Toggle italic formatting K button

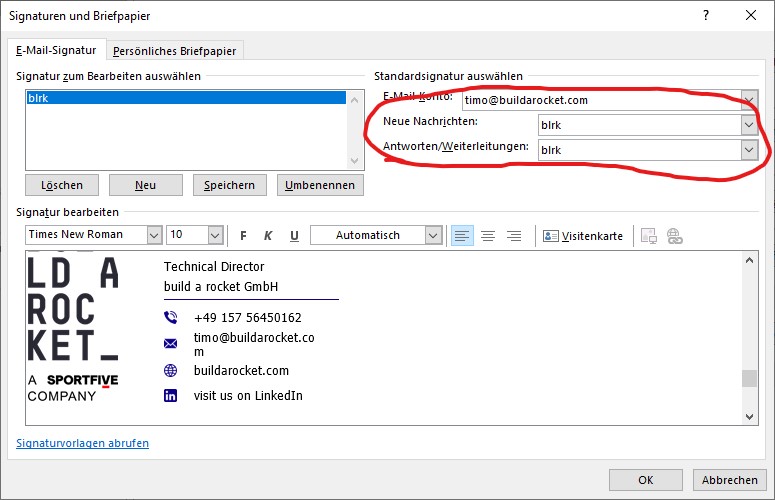coord(268,236)
